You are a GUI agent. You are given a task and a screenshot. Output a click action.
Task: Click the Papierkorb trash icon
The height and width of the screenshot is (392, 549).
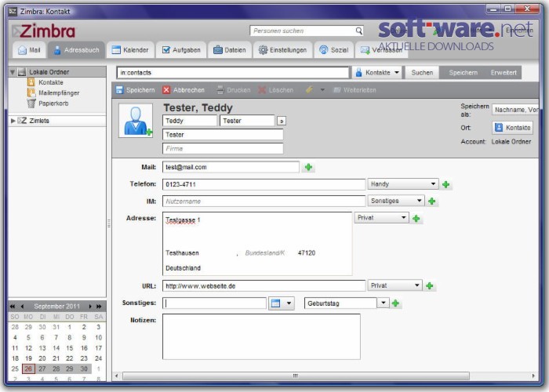(x=31, y=103)
